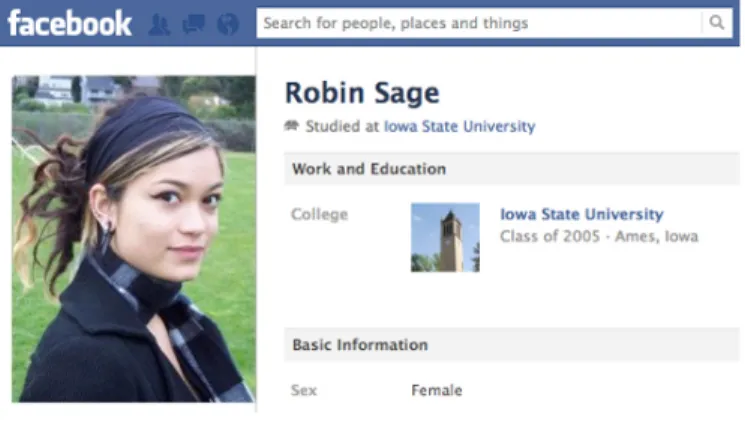The height and width of the screenshot is (422, 745).
Task: Open Robin Sage's profile photo
Action: click(x=134, y=239)
